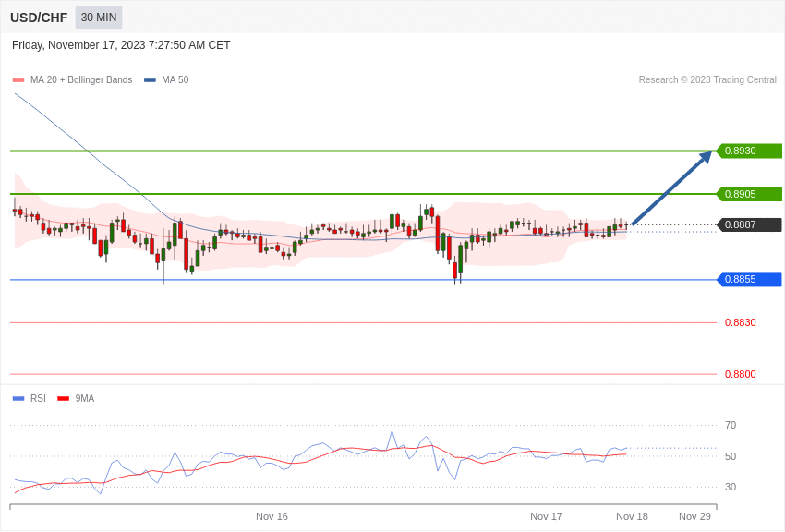The height and width of the screenshot is (532, 785).
Task: Click the red 0.8830 support label
Action: click(741, 323)
